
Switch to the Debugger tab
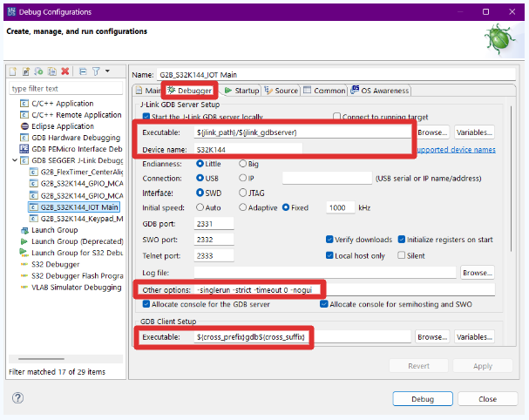tap(190, 91)
